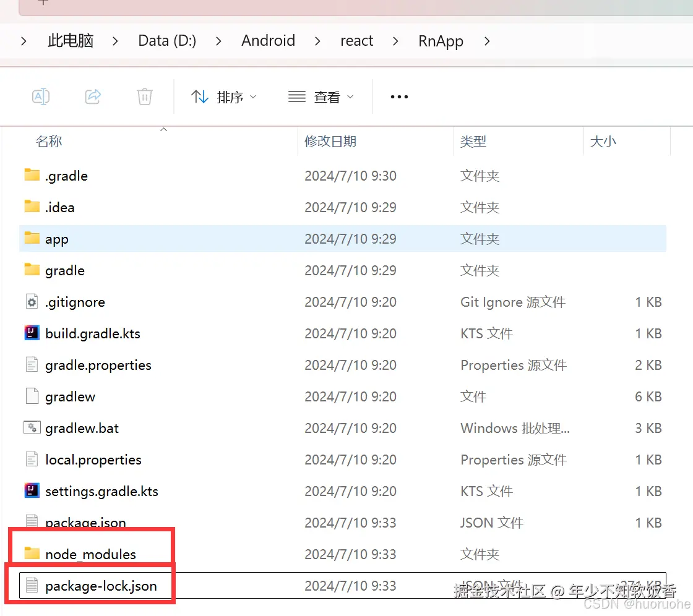Click the JSON 文件 type of package.json
This screenshot has width=693, height=616.
click(x=492, y=523)
